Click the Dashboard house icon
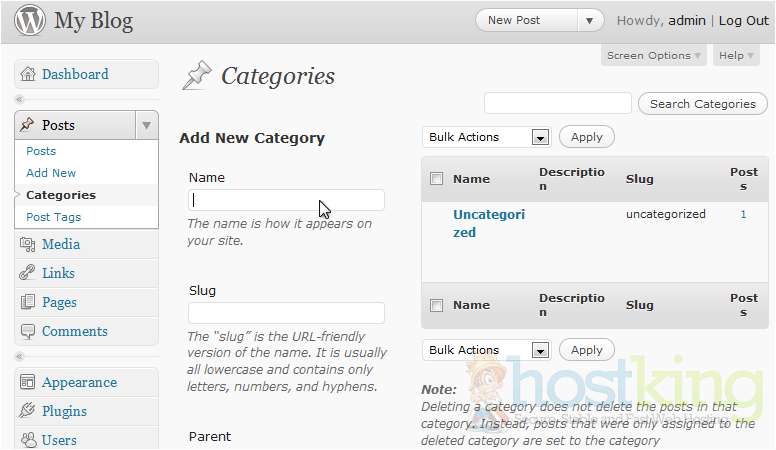Image resolution: width=776 pixels, height=450 pixels. pos(27,74)
